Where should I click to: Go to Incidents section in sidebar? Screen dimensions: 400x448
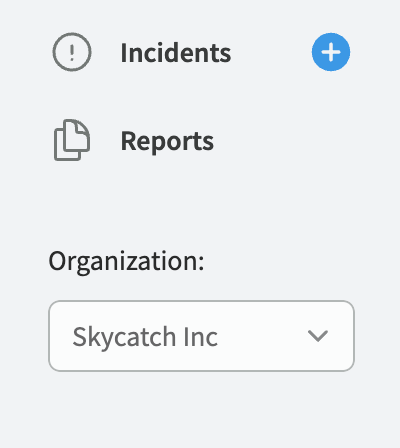(x=176, y=53)
